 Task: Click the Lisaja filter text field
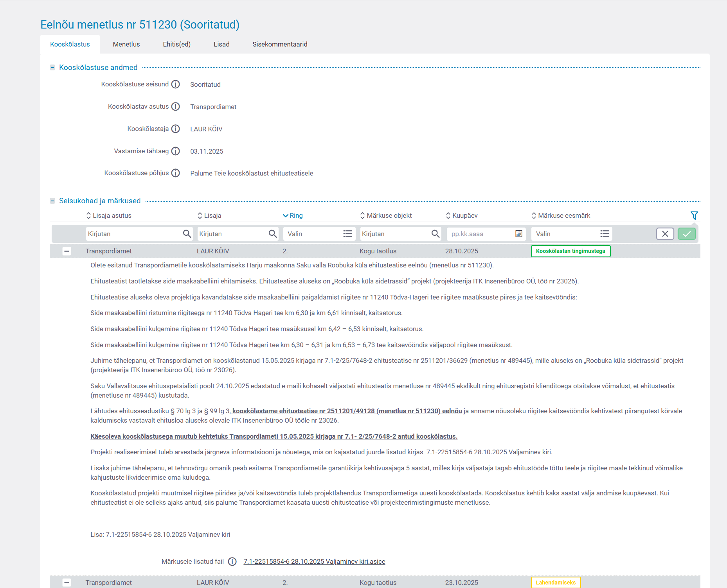click(x=232, y=234)
